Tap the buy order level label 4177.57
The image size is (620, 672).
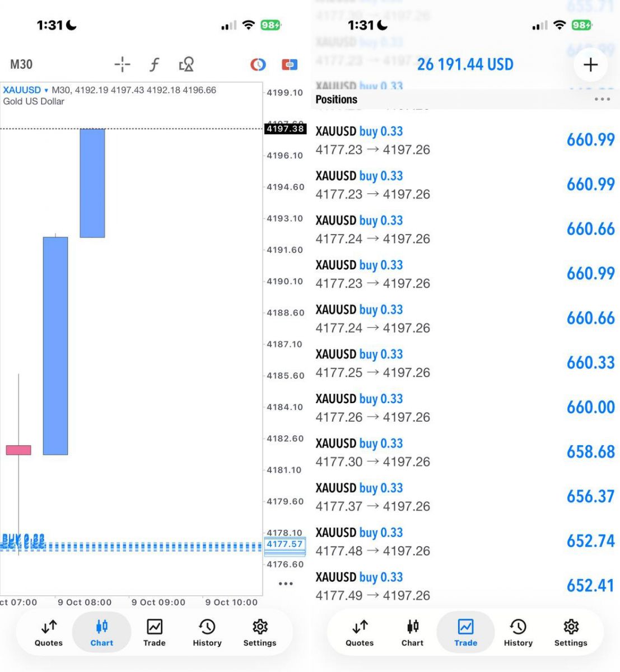click(285, 544)
